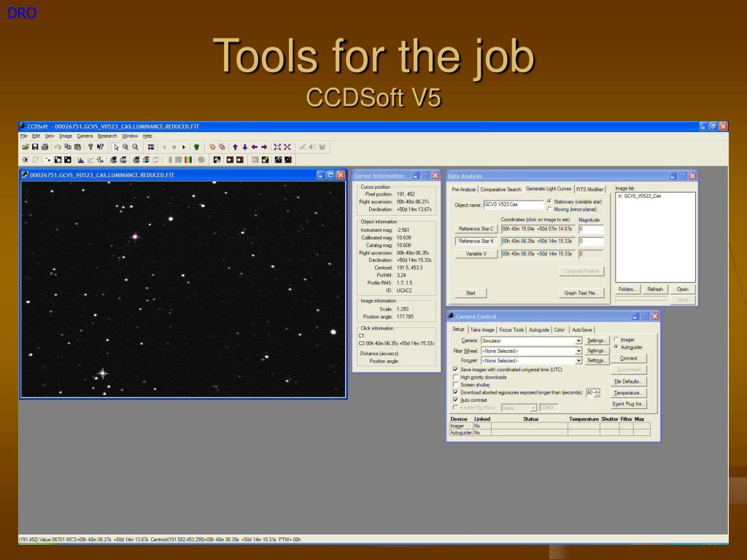Click the File Defaults button
This screenshot has width=747, height=560.
628,382
